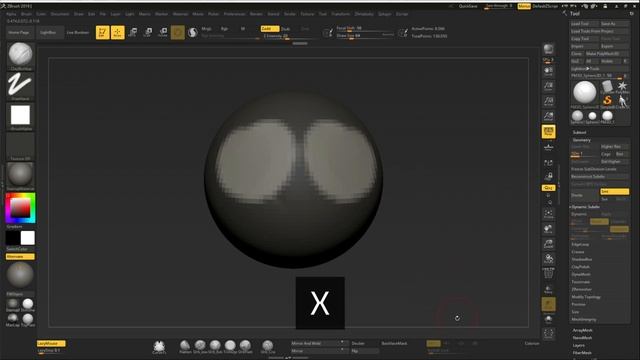640x360 pixels.
Task: Toggle Zadd mode
Action: [270, 29]
